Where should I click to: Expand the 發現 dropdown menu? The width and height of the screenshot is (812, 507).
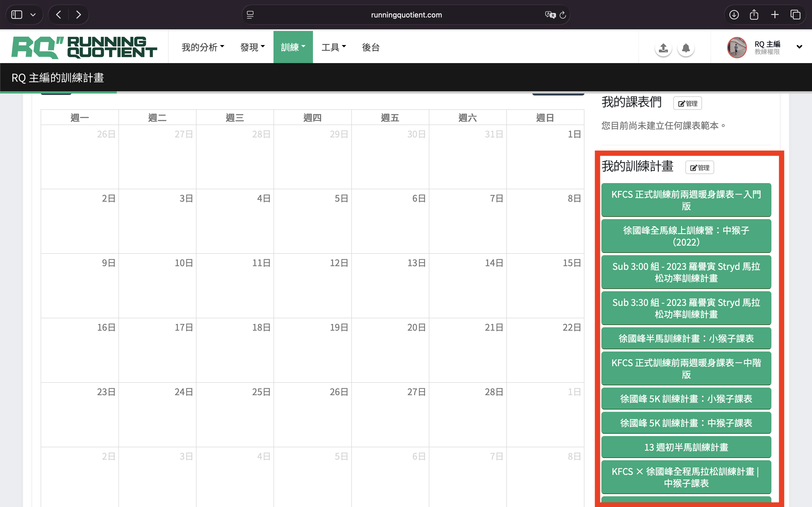coord(252,47)
